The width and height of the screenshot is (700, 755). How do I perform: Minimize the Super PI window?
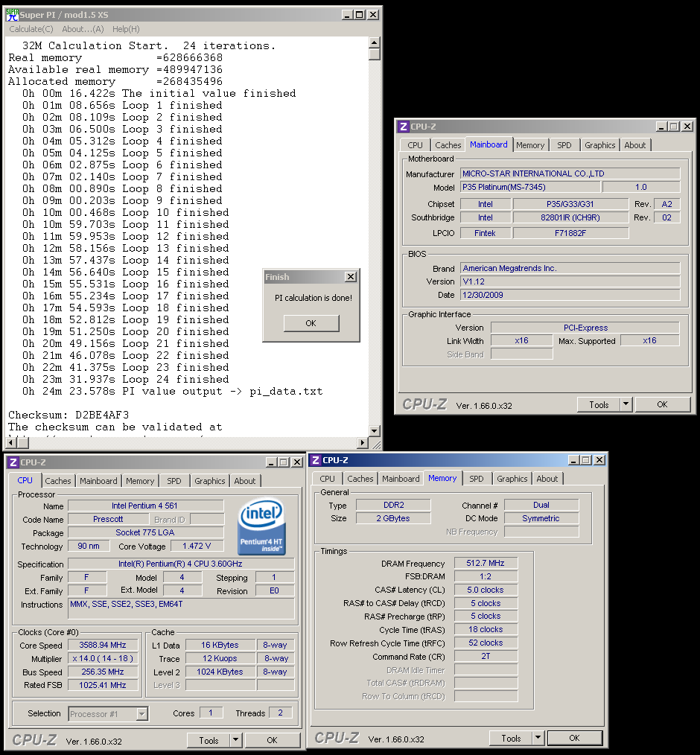(x=347, y=15)
